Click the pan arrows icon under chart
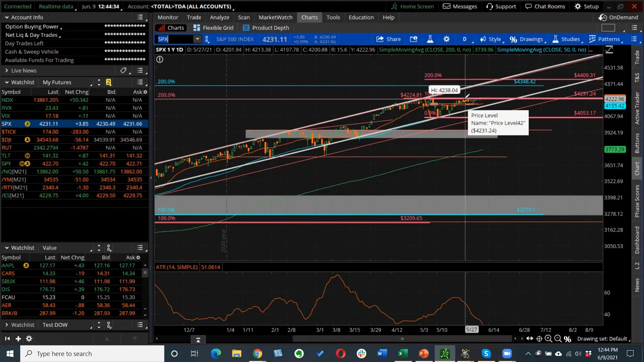644x362 pixels. click(x=530, y=339)
